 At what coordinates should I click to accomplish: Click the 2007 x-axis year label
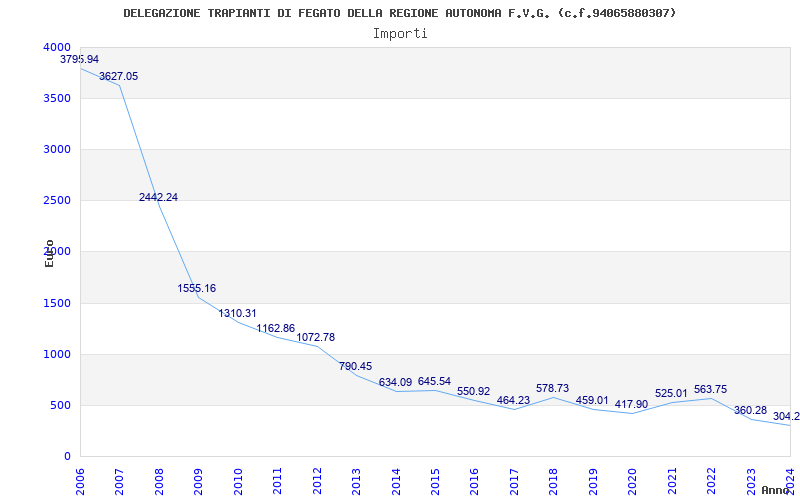(x=119, y=481)
